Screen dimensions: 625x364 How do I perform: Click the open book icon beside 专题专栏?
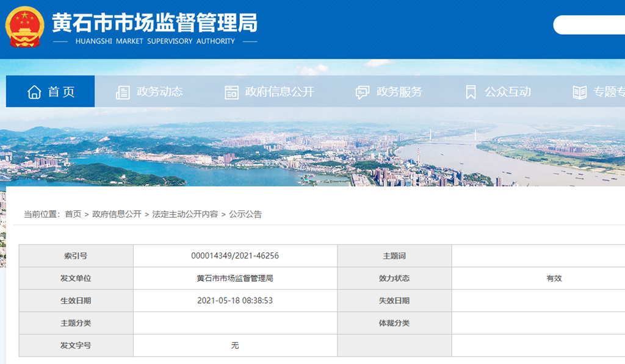[x=579, y=92]
